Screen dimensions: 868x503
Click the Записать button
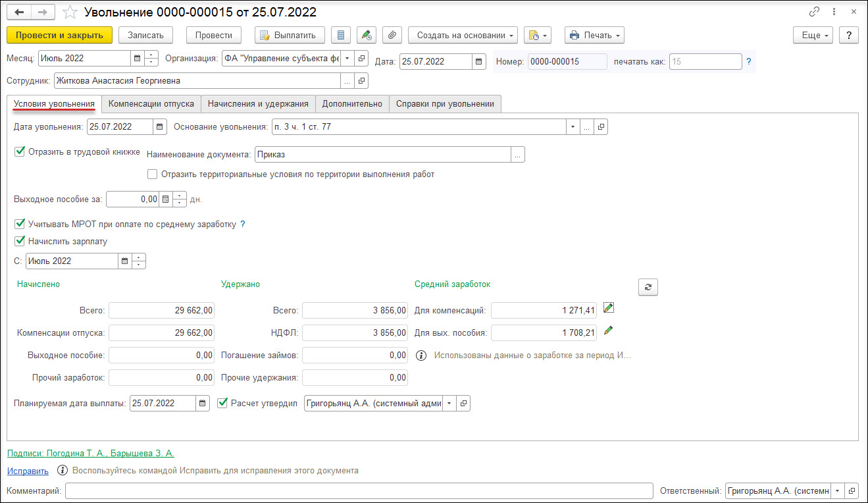coord(145,35)
